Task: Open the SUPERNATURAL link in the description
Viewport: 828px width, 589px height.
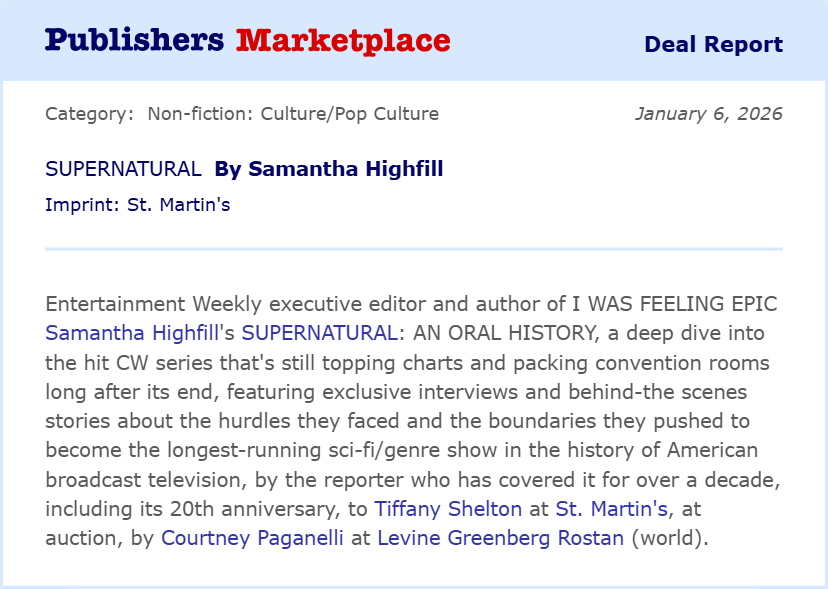Action: [x=319, y=332]
